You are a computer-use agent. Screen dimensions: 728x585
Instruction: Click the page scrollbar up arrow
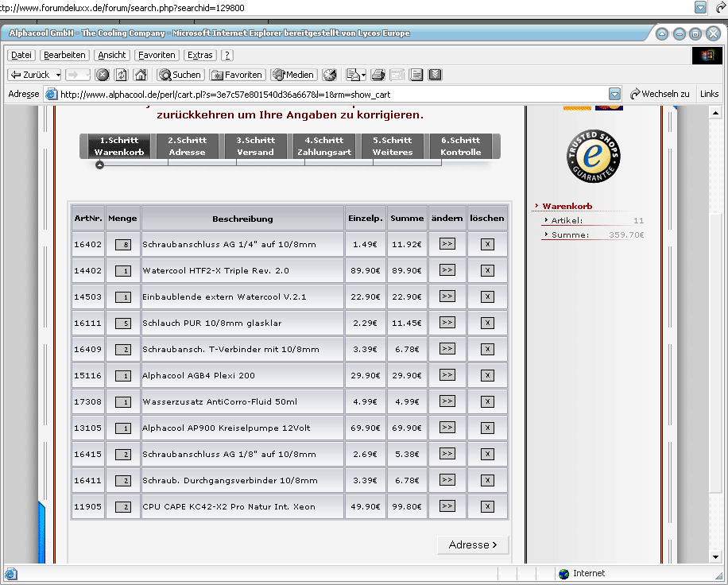point(715,113)
